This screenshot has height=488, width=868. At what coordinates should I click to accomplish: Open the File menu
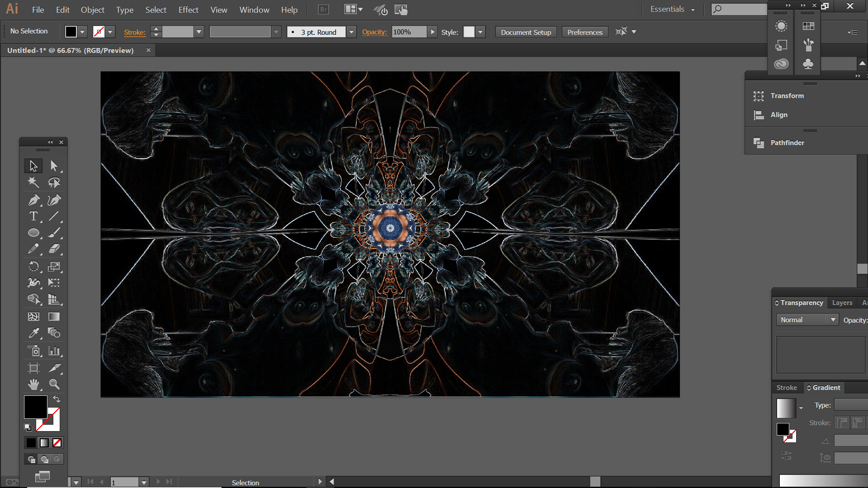point(38,9)
